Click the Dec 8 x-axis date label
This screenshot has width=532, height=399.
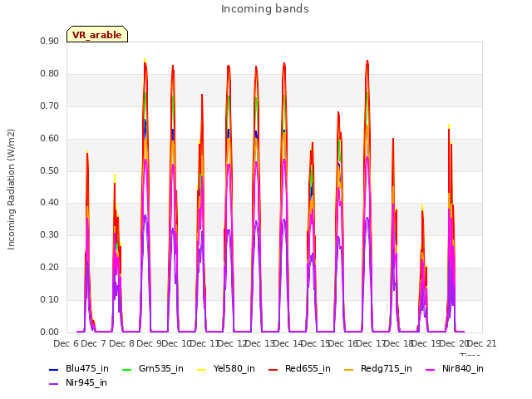(122, 343)
